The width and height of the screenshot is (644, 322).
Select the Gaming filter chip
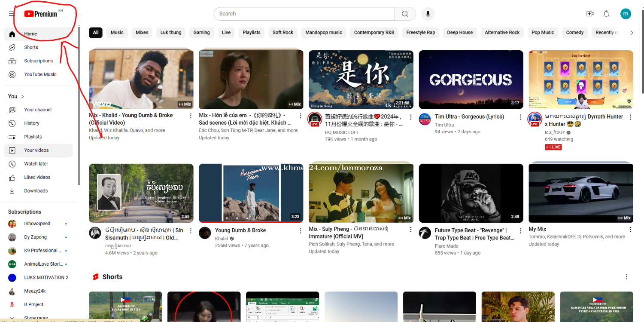click(x=201, y=33)
